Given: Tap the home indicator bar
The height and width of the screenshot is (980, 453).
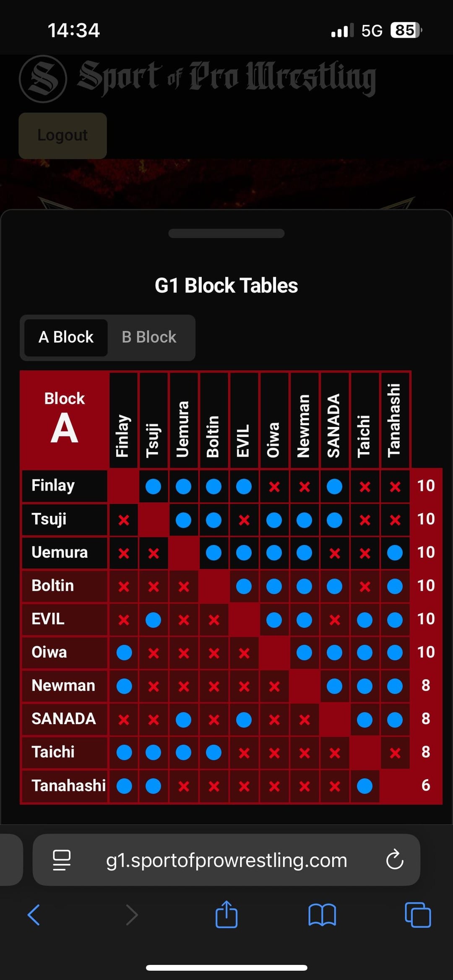Looking at the screenshot, I should click(226, 967).
